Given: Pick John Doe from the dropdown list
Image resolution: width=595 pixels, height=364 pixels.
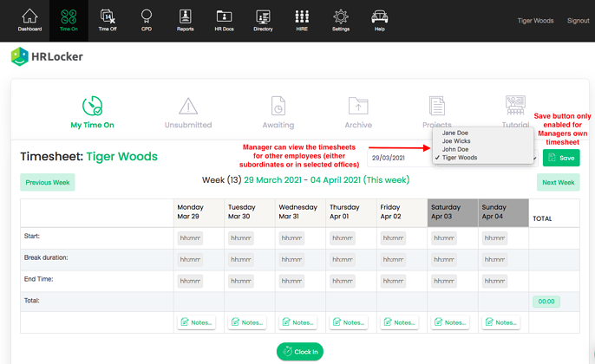Looking at the screenshot, I should point(455,150).
